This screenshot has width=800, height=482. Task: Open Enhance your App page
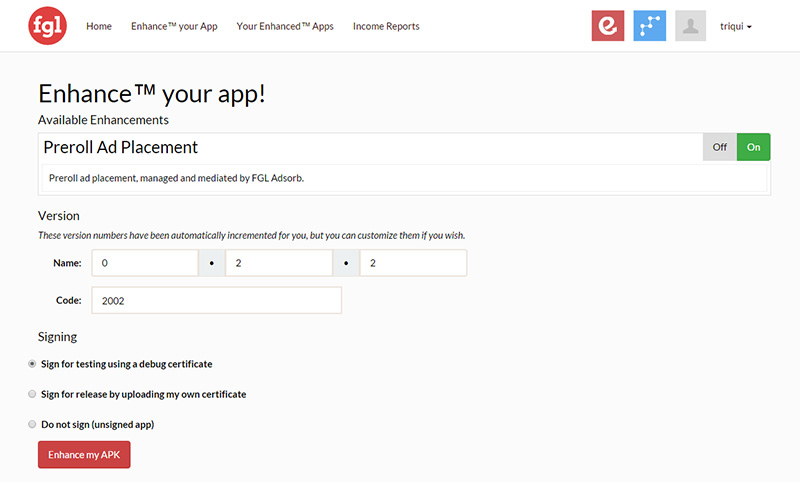coord(174,26)
